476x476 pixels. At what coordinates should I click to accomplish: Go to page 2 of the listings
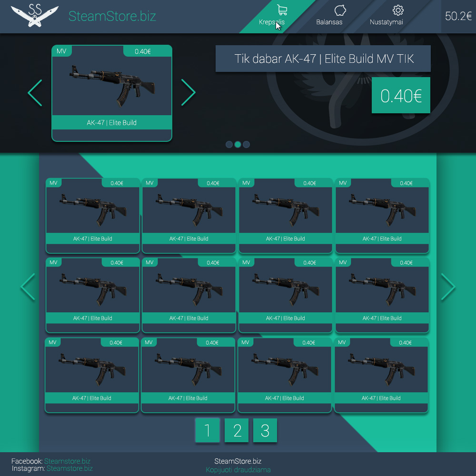[x=237, y=430]
